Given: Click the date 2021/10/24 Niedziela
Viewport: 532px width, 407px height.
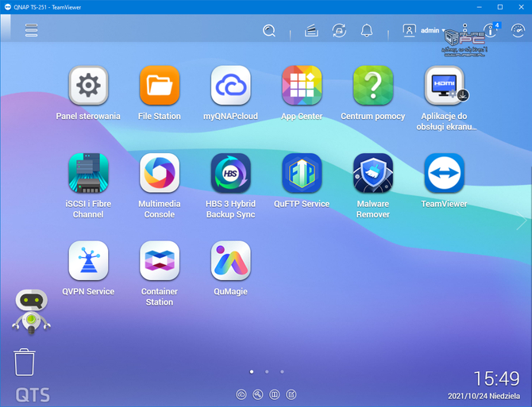Looking at the screenshot, I should (484, 396).
